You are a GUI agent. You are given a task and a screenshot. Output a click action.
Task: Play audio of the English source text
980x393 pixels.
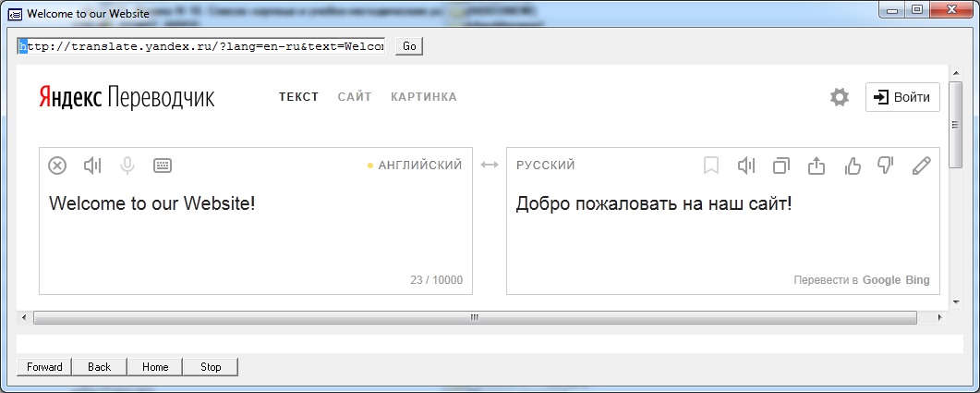click(92, 166)
